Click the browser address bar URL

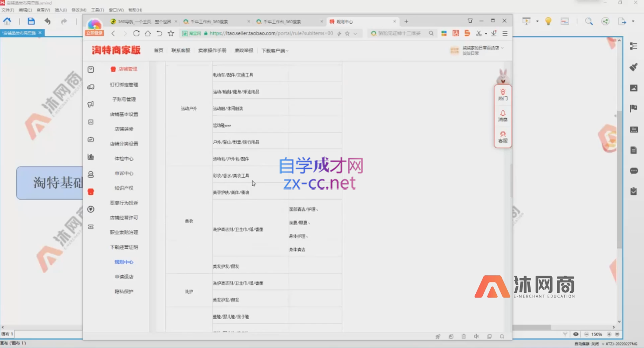pos(271,33)
